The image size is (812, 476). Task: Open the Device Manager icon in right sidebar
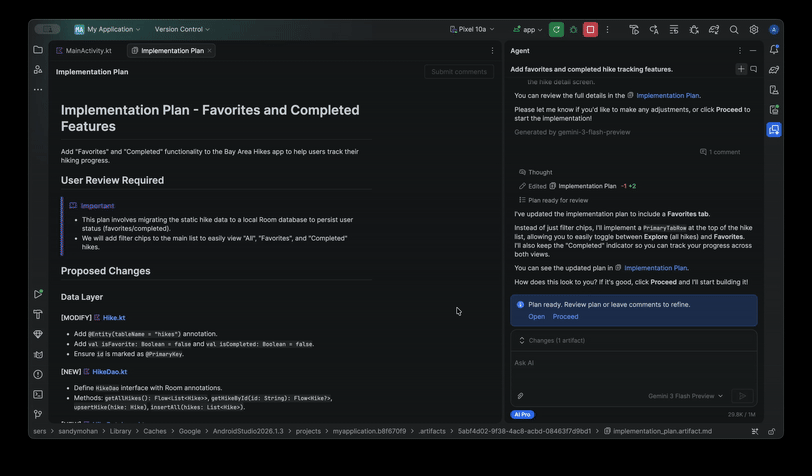click(x=774, y=90)
